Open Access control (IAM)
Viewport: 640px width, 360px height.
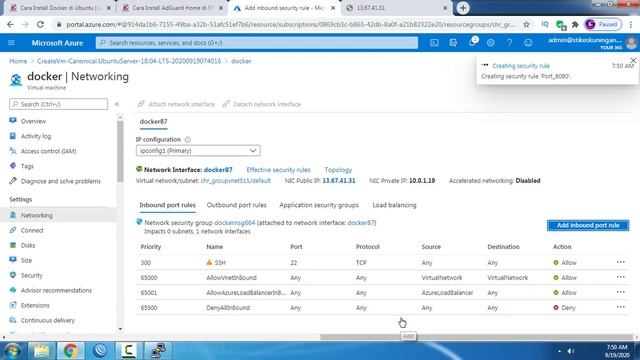point(48,151)
